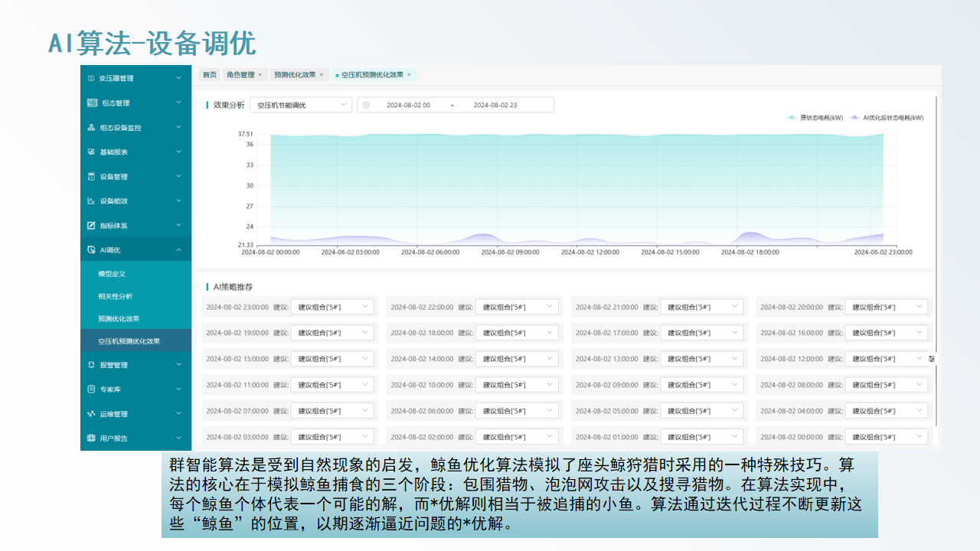Image resolution: width=980 pixels, height=551 pixels.
Task: Click the 运维管理 sidebar icon
Action: 91,413
